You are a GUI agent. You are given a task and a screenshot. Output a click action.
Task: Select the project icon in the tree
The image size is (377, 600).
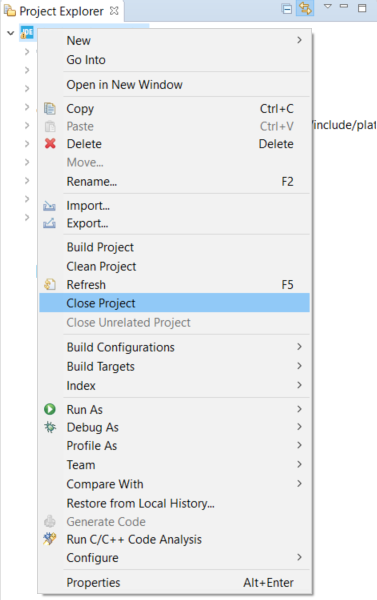pyautogui.click(x=27, y=33)
